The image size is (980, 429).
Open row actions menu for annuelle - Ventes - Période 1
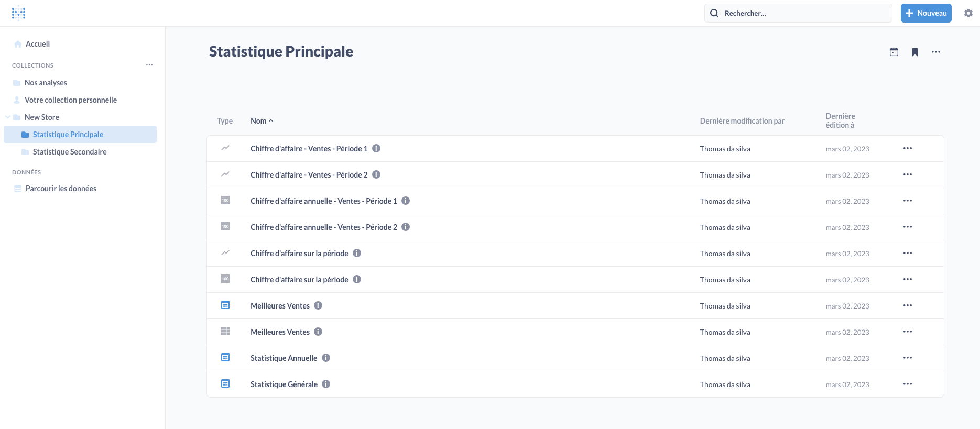click(908, 201)
